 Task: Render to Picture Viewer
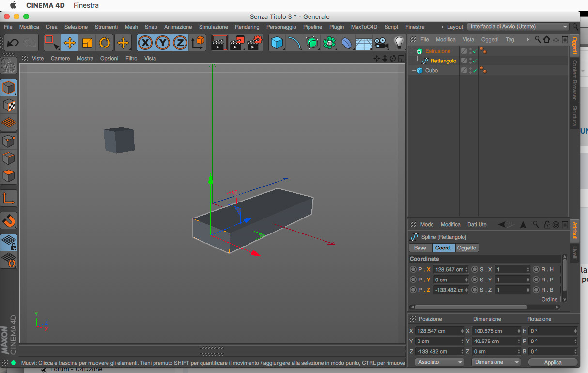(x=237, y=43)
